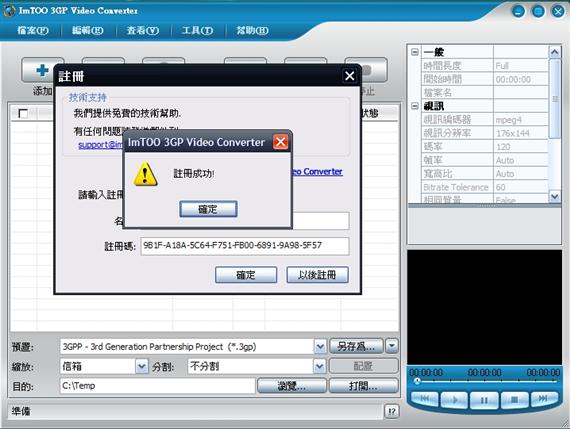Open the 編輯(E) menu
Screen dimensions: 570x429
pyautogui.click(x=88, y=31)
